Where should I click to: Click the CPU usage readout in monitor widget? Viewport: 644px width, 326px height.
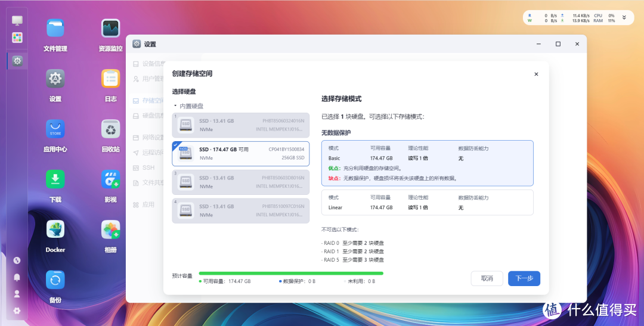point(604,15)
